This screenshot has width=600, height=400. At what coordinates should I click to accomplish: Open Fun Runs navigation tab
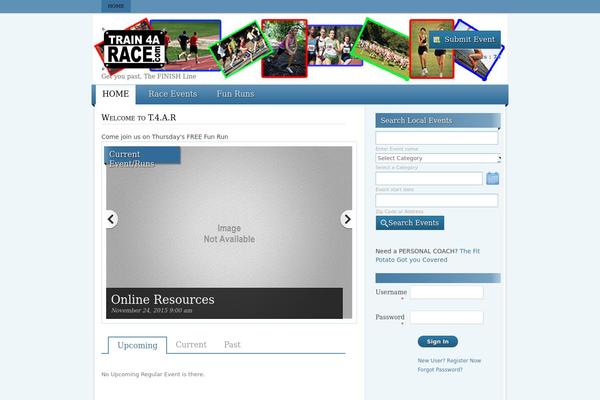(235, 94)
